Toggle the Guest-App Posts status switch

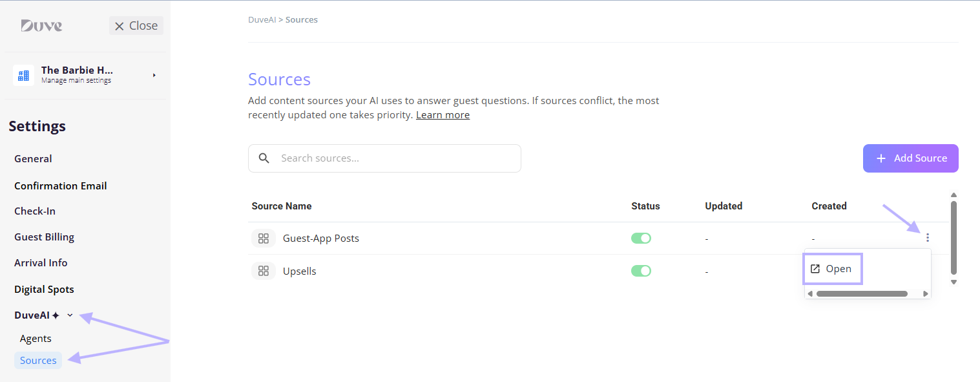pyautogui.click(x=641, y=239)
